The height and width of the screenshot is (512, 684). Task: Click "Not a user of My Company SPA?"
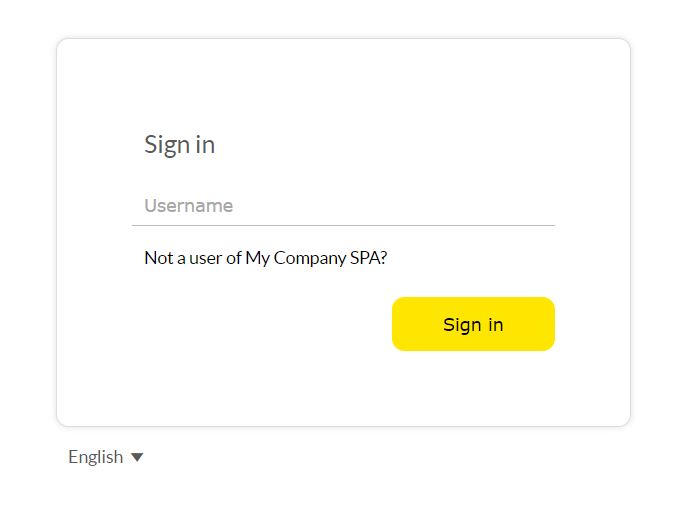[265, 258]
